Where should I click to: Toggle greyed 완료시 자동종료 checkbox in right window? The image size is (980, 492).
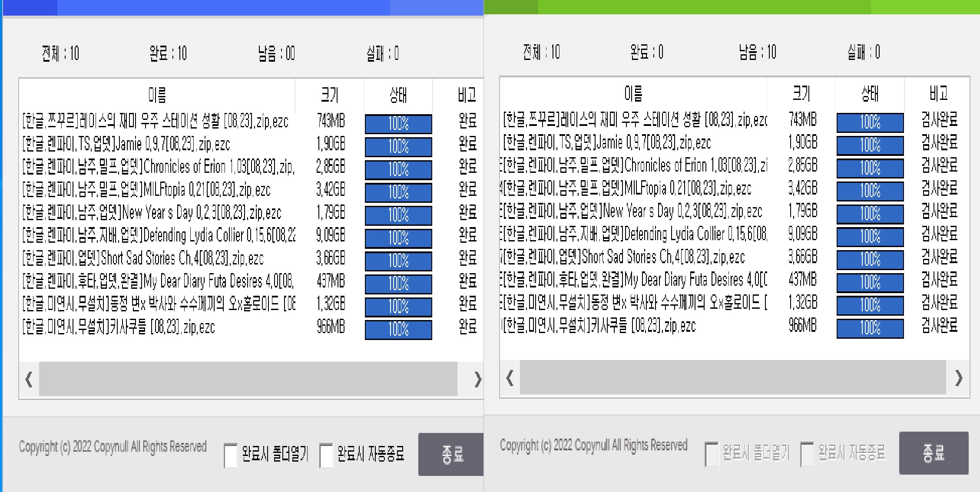tap(807, 454)
